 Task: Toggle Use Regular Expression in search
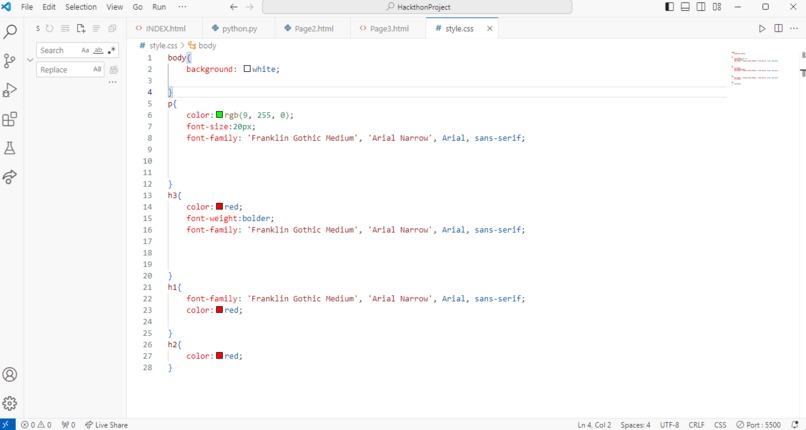pyautogui.click(x=112, y=50)
